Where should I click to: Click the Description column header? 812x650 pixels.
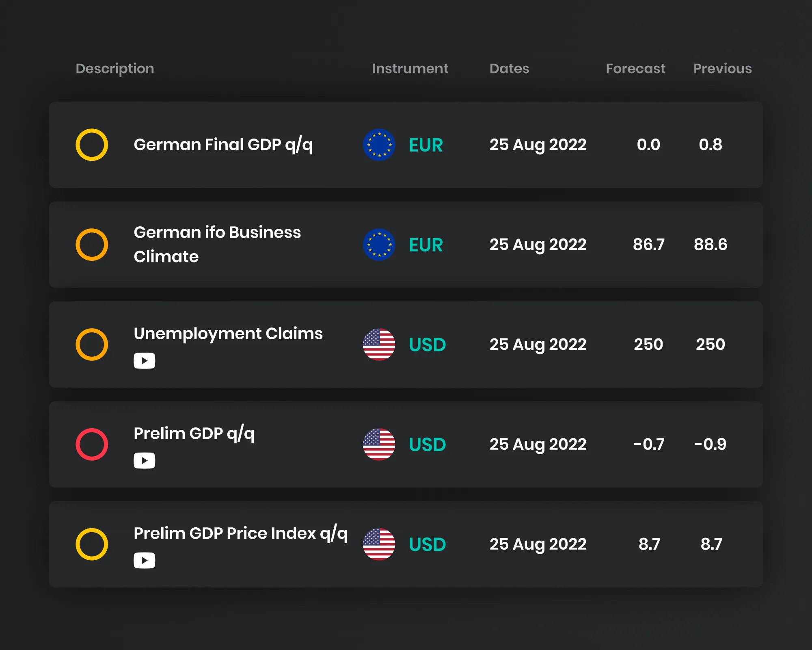[115, 69]
